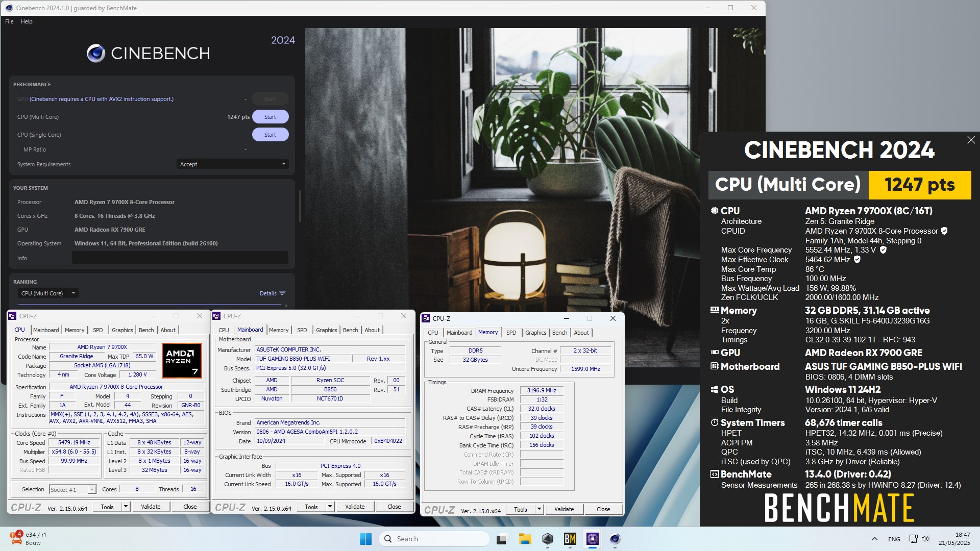Viewport: 980px width, 551px height.
Task: Click Validate in the CPU-Z Mainboard window
Action: tap(355, 507)
